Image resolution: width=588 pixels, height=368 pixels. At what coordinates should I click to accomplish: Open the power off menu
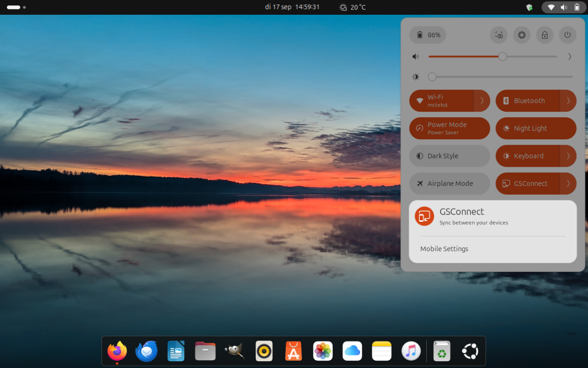click(x=567, y=35)
